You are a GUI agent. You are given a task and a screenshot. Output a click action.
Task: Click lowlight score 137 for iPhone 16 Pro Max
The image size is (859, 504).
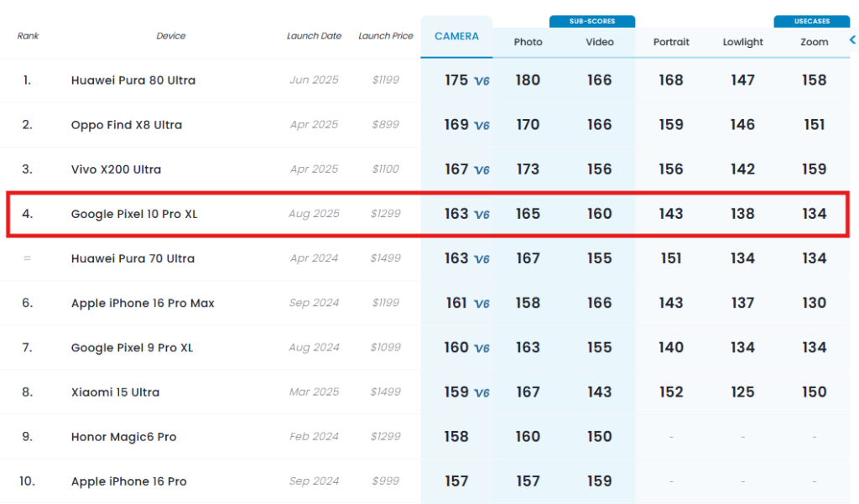tap(743, 303)
